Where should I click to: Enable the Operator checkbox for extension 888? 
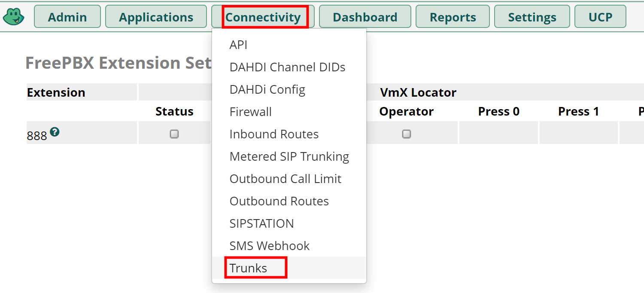coord(407,134)
